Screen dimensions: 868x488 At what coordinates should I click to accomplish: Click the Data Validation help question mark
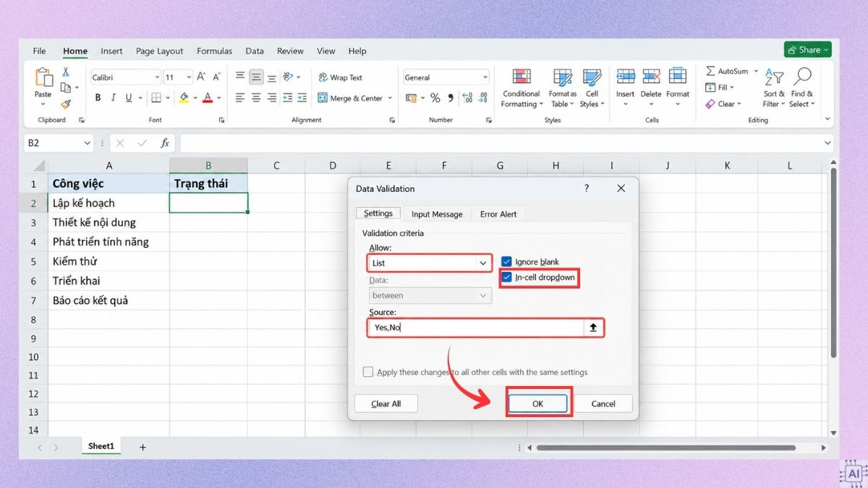pyautogui.click(x=587, y=188)
